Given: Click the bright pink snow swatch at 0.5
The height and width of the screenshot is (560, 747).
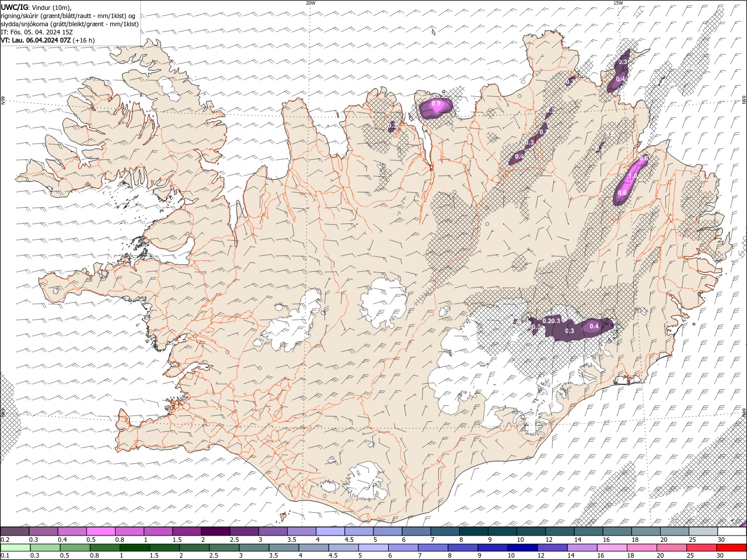Looking at the screenshot, I should point(100,531).
